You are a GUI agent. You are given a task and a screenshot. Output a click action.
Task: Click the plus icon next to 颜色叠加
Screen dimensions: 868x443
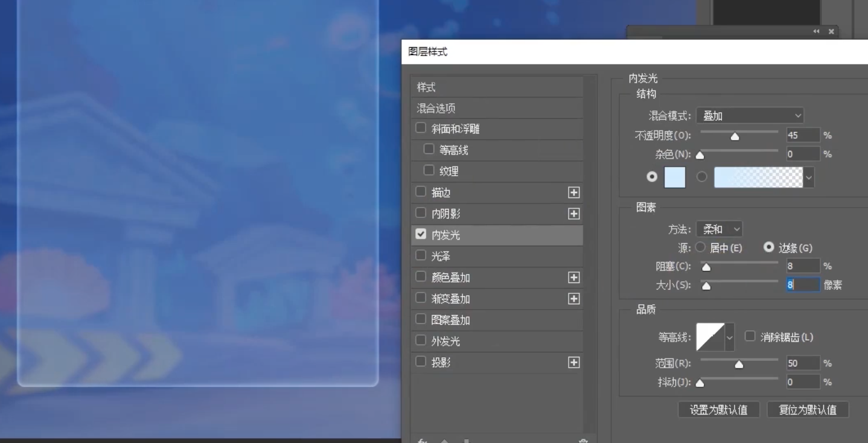click(573, 278)
